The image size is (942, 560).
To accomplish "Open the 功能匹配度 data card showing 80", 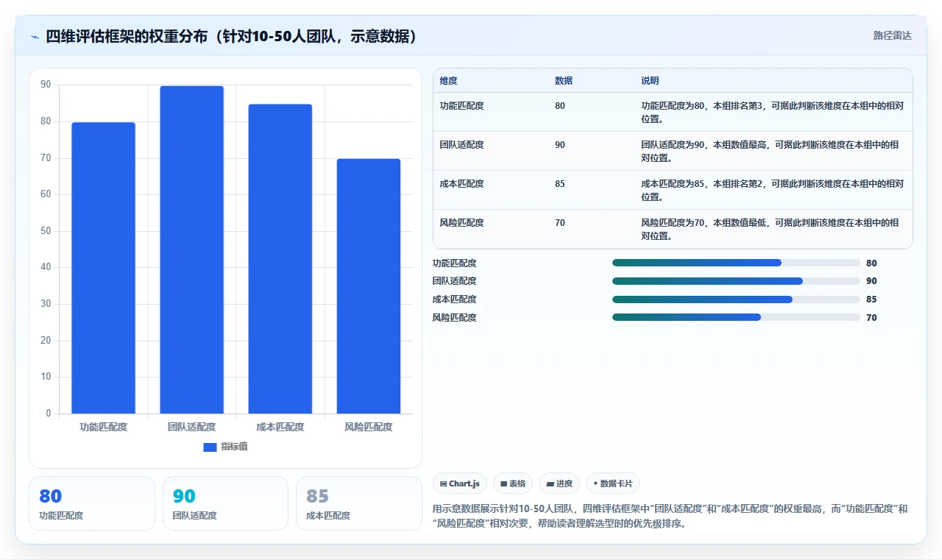I will pos(92,503).
